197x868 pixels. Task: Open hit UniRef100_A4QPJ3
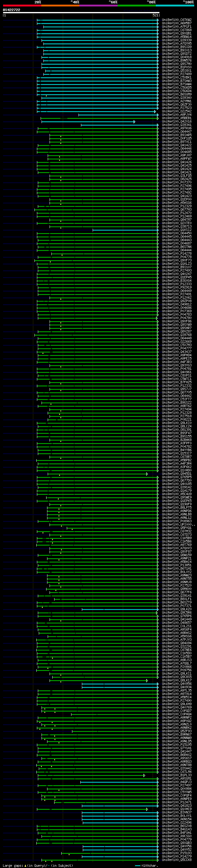coord(177,782)
